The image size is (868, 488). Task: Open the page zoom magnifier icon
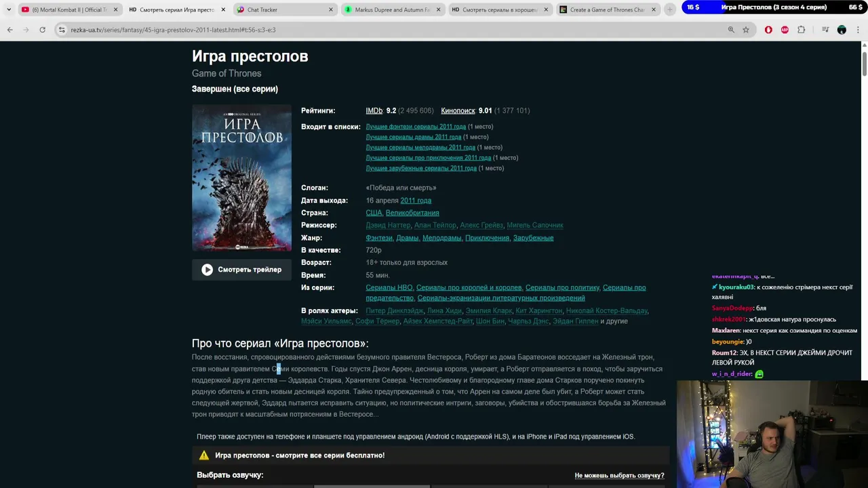(x=731, y=30)
